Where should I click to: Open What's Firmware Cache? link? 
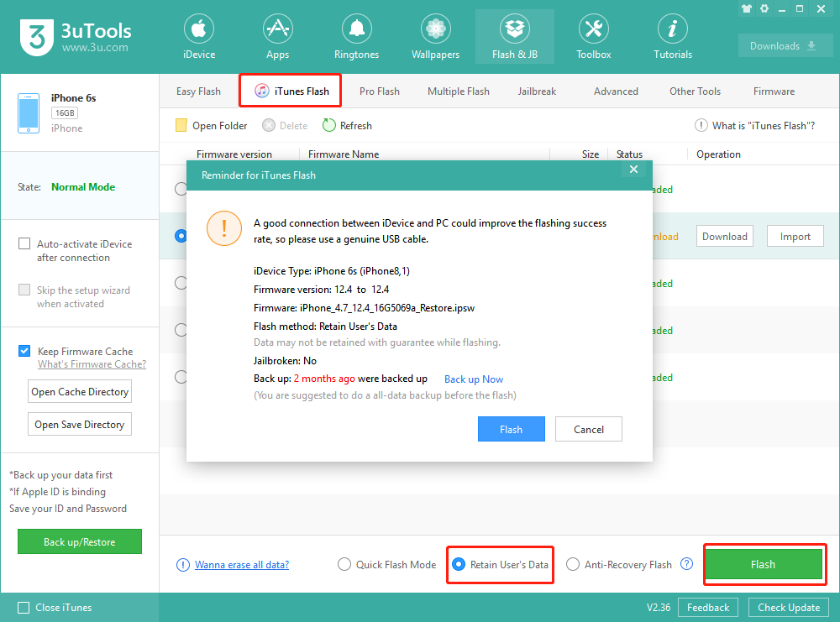tap(92, 364)
